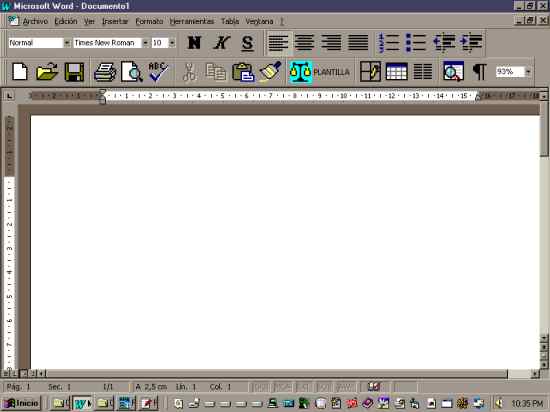550x412 pixels.
Task: Open the Herramientas menu
Action: click(192, 21)
